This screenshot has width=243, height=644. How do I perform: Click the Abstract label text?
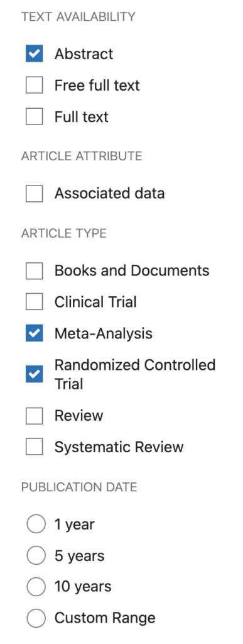coord(84,54)
